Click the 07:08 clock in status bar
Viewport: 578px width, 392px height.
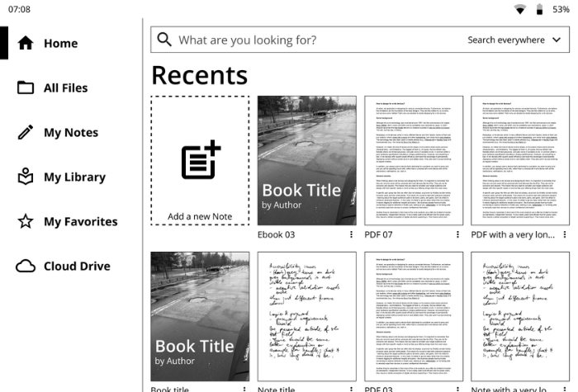pyautogui.click(x=19, y=9)
